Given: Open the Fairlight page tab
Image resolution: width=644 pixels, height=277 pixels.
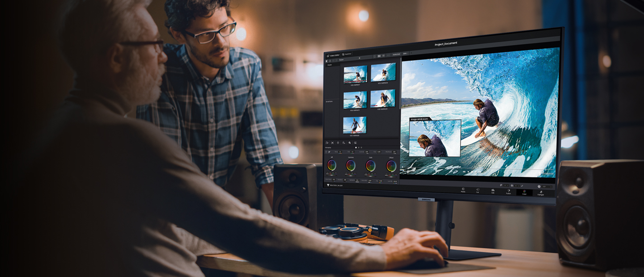Looking at the screenshot, I should click(x=541, y=193).
